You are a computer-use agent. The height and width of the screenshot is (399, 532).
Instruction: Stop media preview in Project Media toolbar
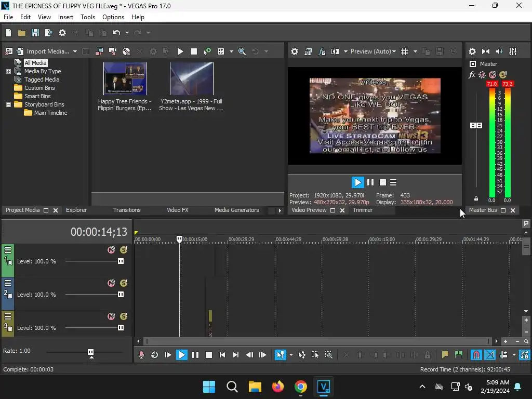coord(194,51)
